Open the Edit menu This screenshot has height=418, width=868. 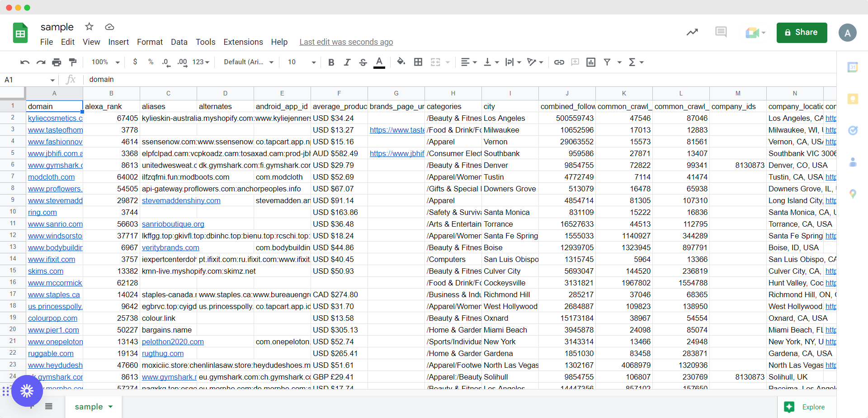pos(68,42)
